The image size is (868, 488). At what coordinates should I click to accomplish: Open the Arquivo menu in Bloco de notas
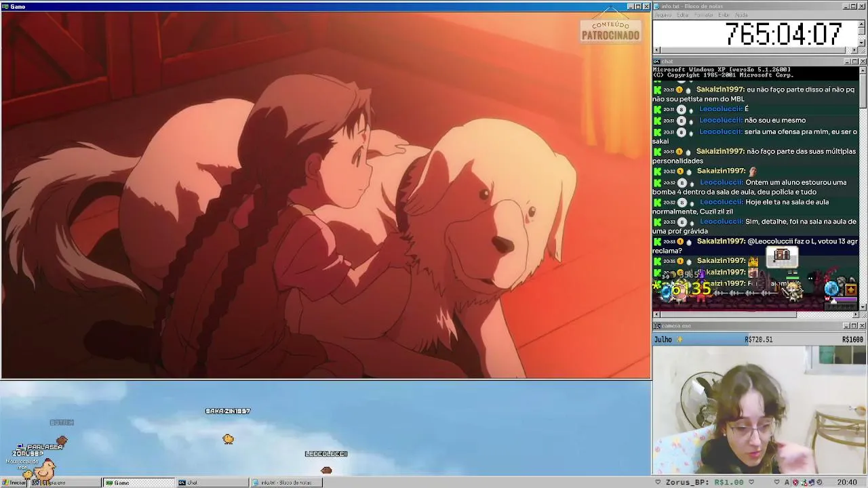click(663, 15)
